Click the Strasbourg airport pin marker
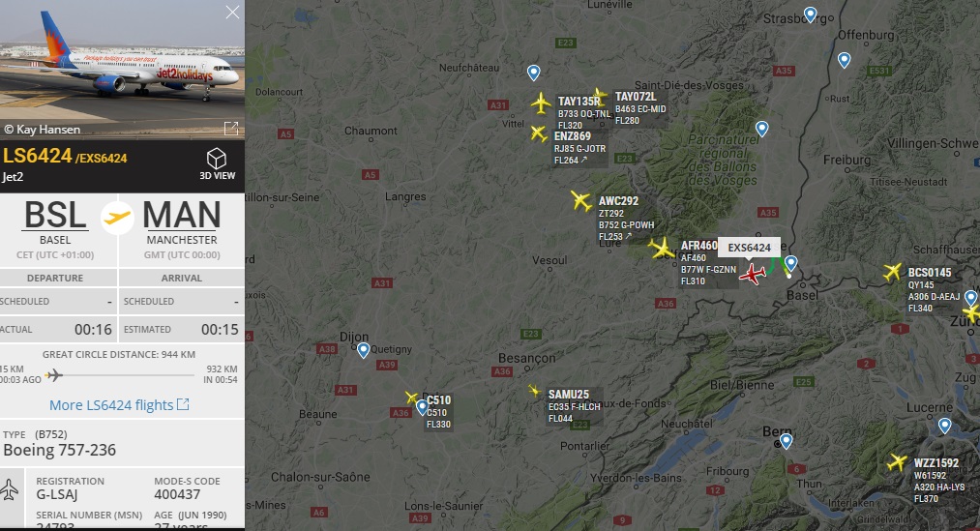980x531 pixels. click(x=810, y=15)
